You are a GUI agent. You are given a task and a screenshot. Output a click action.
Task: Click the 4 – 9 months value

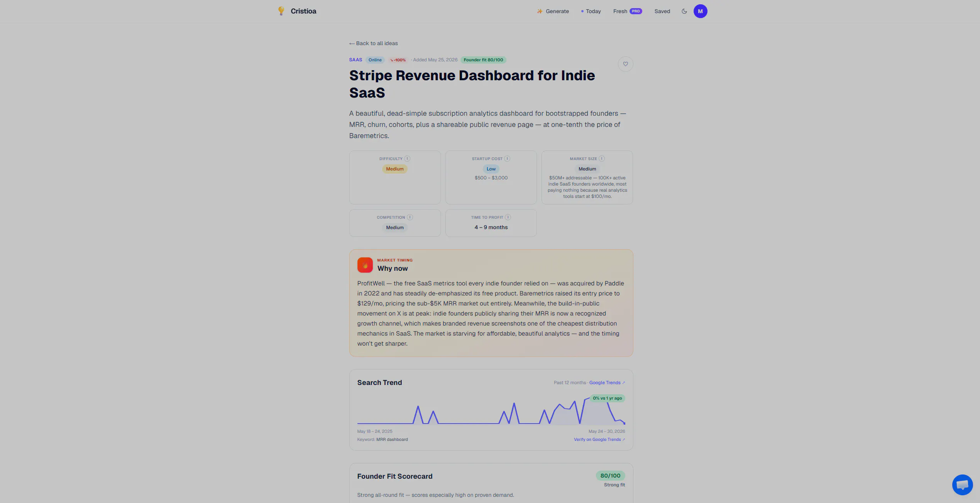[491, 227]
